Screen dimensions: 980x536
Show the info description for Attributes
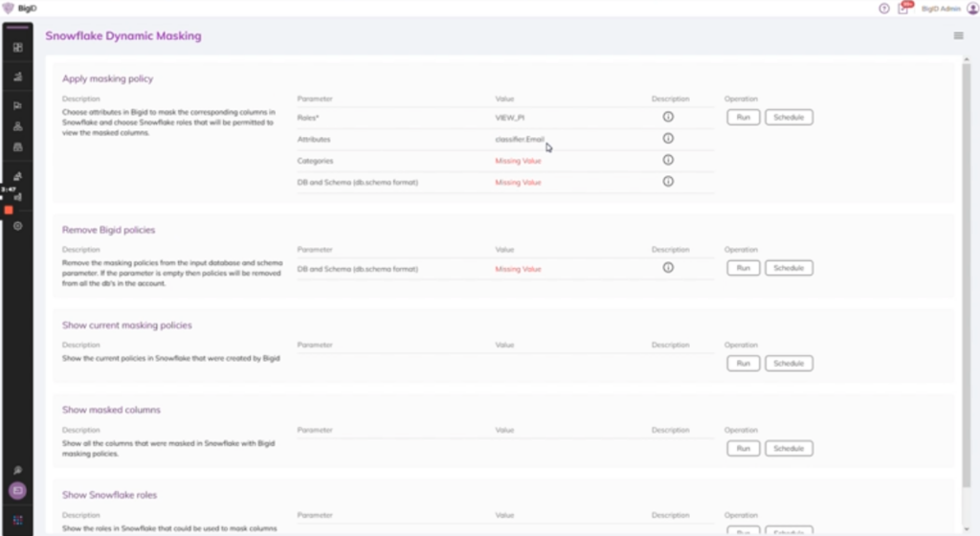pyautogui.click(x=668, y=139)
